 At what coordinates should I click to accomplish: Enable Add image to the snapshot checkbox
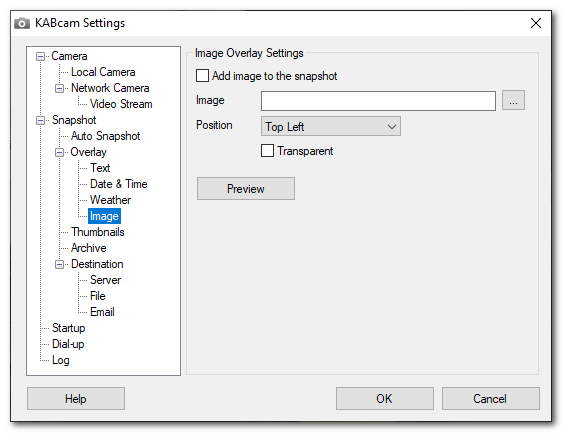click(202, 76)
